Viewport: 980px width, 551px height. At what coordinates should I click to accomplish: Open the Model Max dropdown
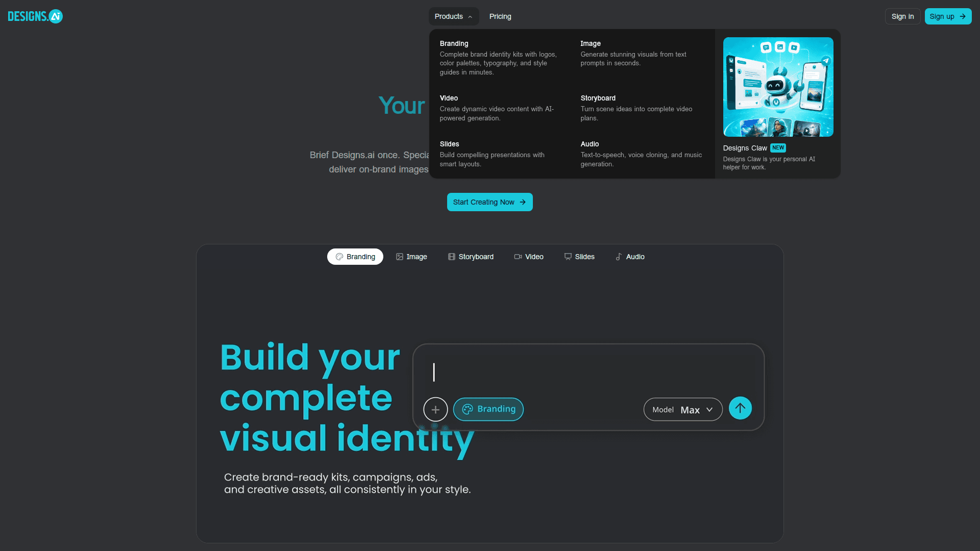[683, 409]
